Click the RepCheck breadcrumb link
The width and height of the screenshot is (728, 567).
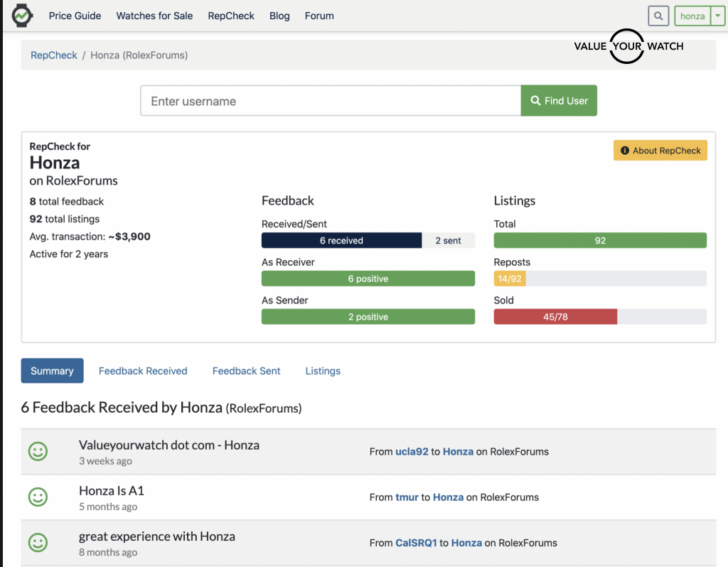[54, 55]
